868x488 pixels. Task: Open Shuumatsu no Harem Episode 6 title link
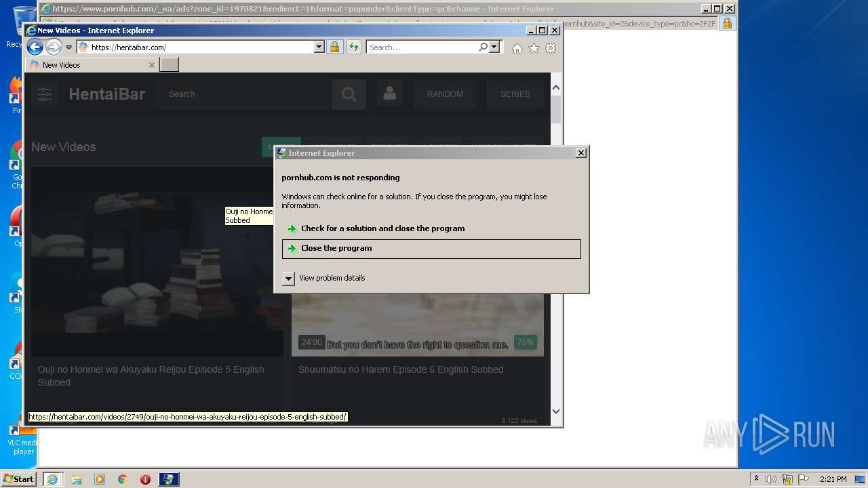click(x=401, y=369)
